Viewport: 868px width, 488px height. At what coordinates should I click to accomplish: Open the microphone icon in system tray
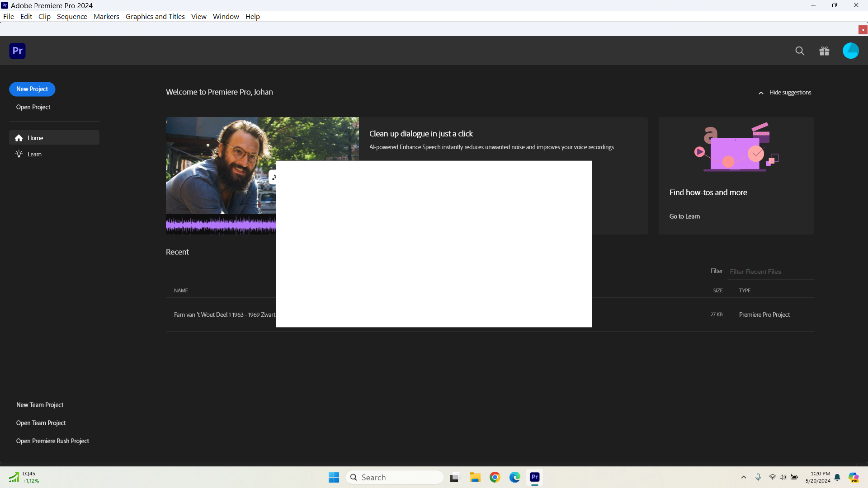pos(759,477)
